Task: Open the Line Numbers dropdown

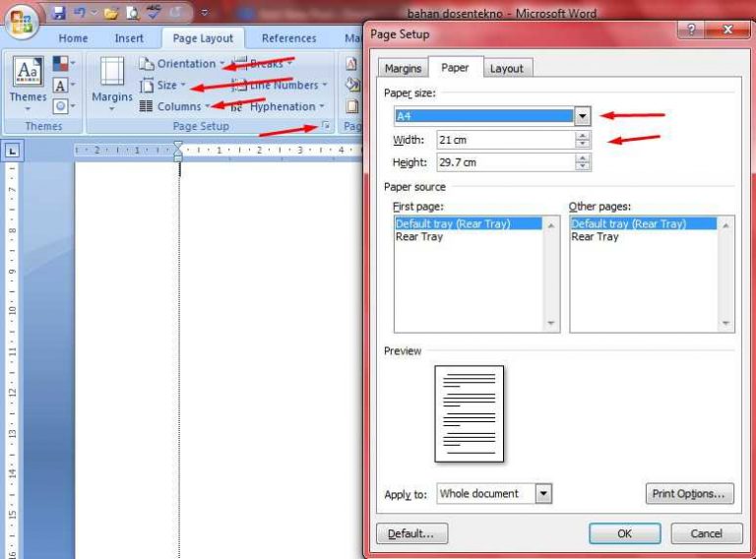Action: click(x=280, y=86)
